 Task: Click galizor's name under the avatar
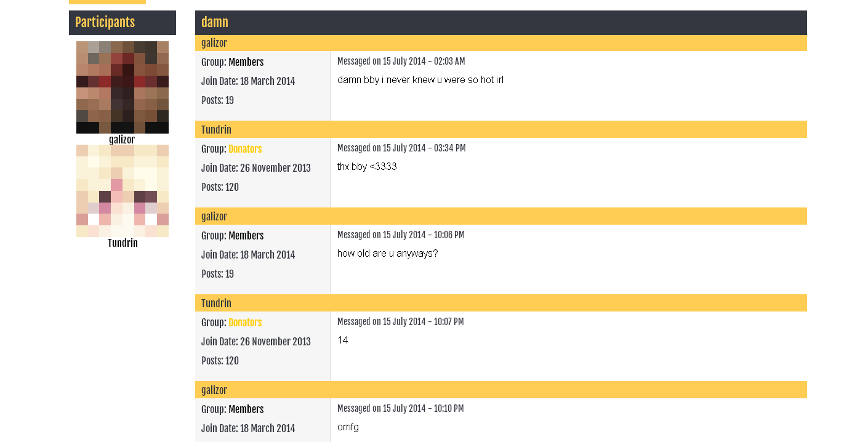pos(122,140)
